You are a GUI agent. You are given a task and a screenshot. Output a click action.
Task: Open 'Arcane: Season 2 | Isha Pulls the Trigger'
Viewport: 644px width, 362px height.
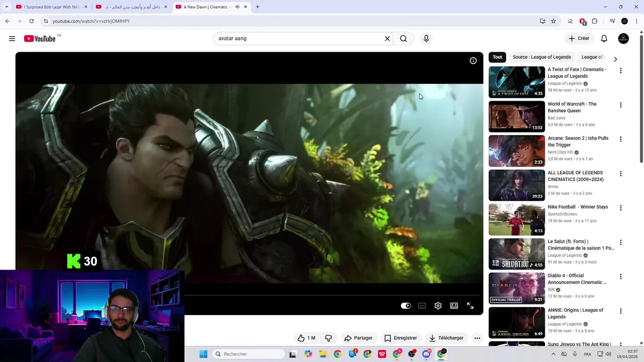[x=578, y=142]
